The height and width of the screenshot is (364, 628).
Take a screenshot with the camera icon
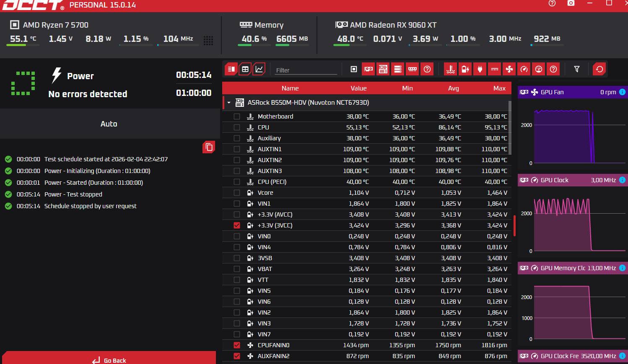[x=571, y=3]
